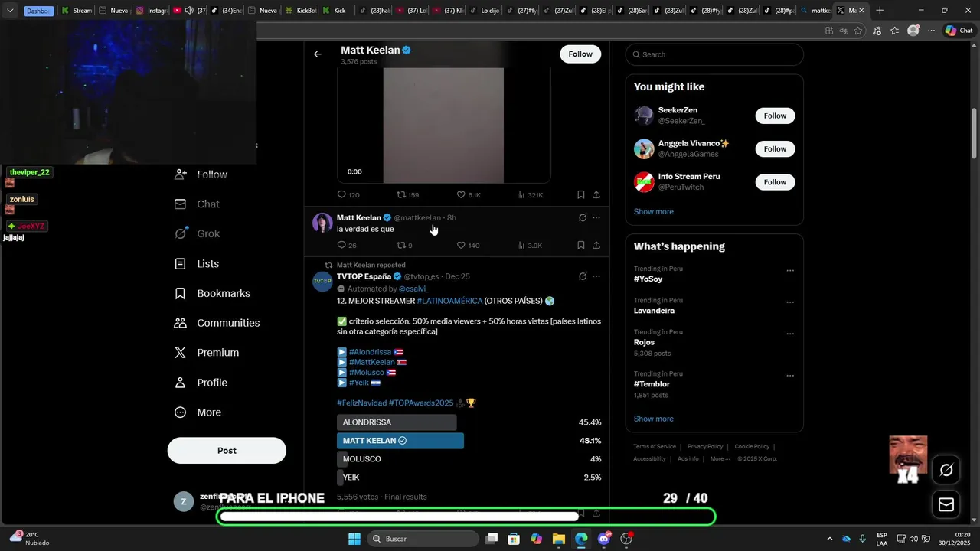Image resolution: width=980 pixels, height=551 pixels.
Task: Share the "la verdad es que" post
Action: pyautogui.click(x=596, y=246)
